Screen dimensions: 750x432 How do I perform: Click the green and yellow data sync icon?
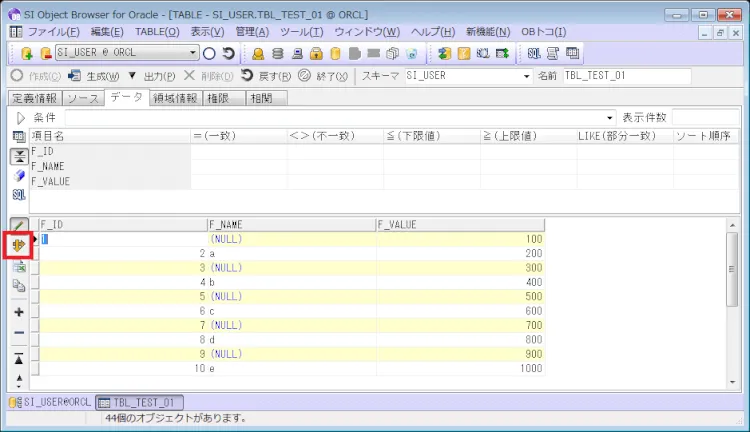tap(444, 53)
